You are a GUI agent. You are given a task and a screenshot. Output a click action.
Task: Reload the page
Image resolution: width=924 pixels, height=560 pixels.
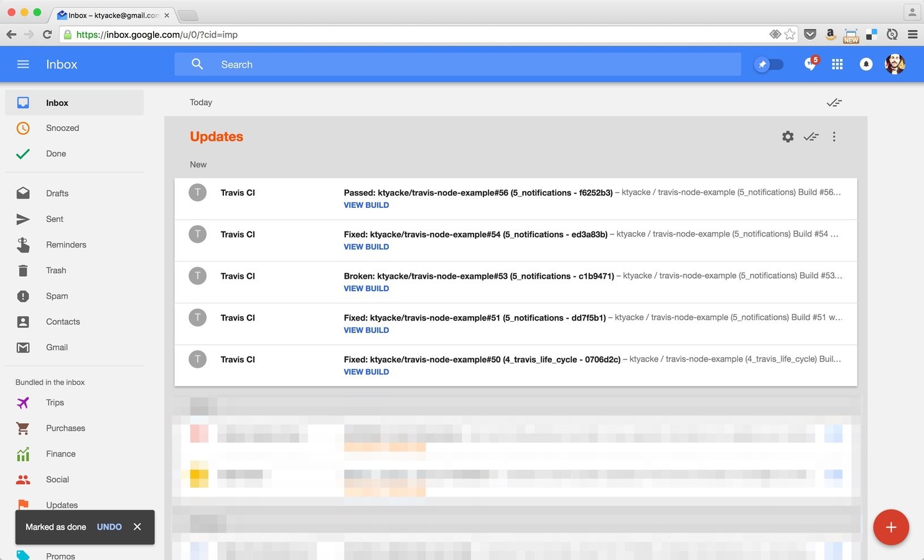47,34
